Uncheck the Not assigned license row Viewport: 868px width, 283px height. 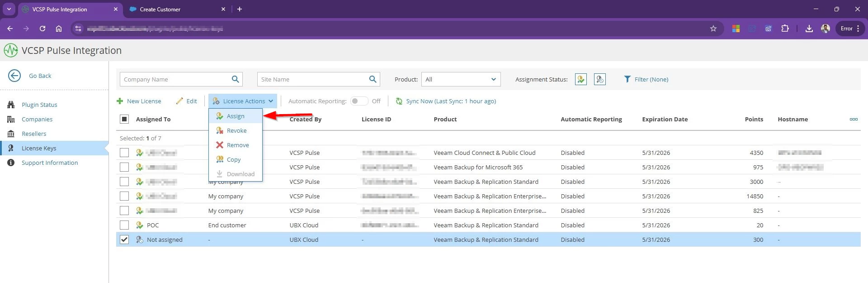tap(124, 240)
